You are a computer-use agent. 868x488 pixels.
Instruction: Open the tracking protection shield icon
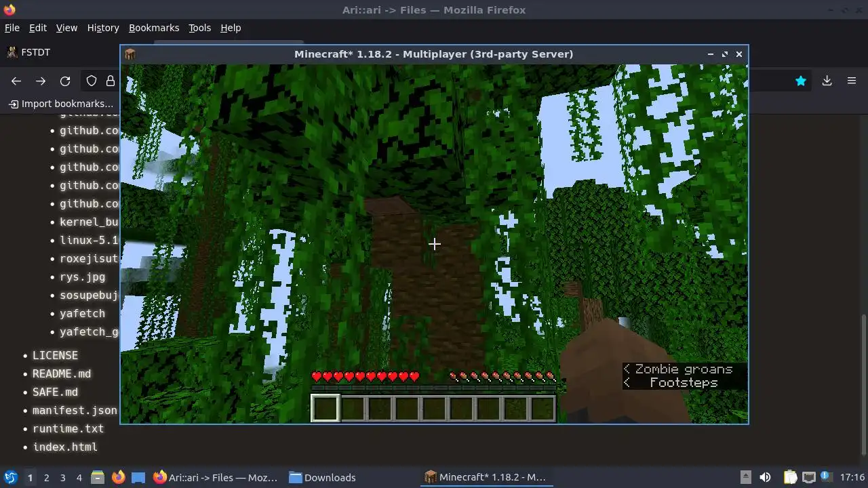tap(92, 81)
